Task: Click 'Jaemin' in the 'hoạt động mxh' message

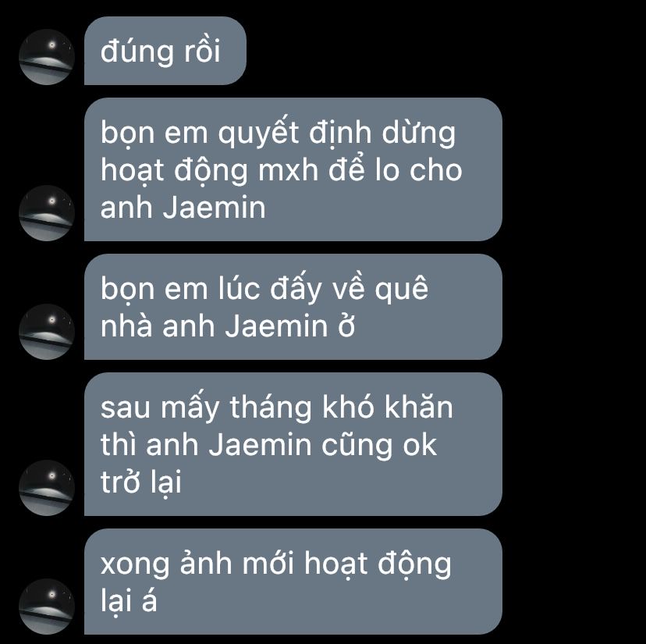Action: (x=215, y=208)
